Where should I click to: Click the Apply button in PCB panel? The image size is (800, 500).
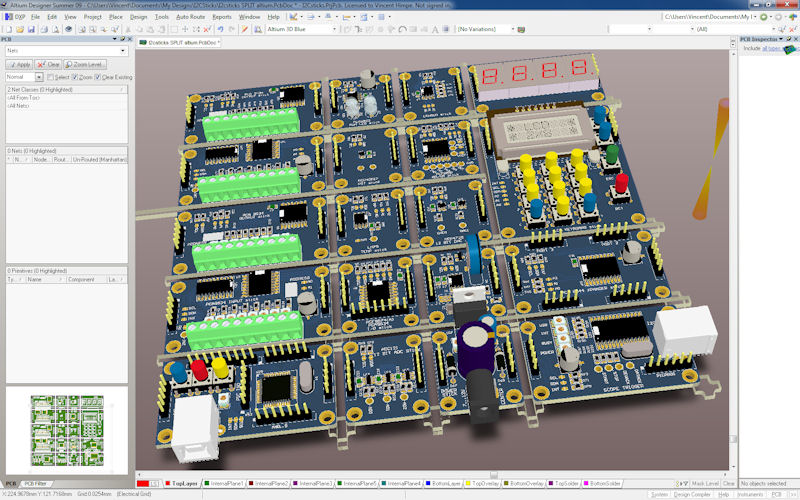19,65
